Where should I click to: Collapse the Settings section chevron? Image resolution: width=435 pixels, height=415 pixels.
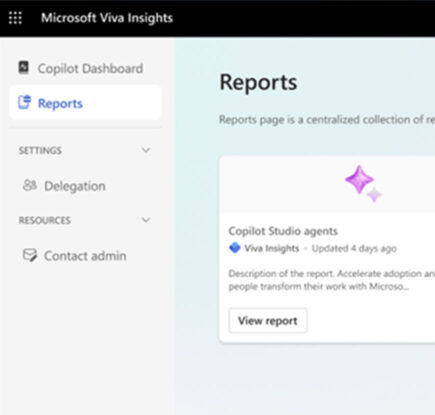(x=146, y=150)
